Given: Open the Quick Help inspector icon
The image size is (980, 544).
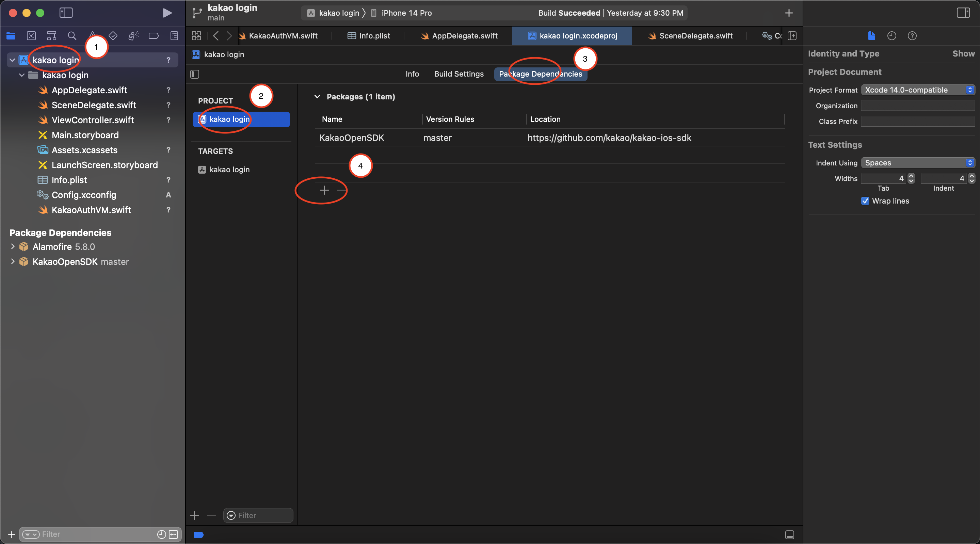Looking at the screenshot, I should tap(912, 36).
